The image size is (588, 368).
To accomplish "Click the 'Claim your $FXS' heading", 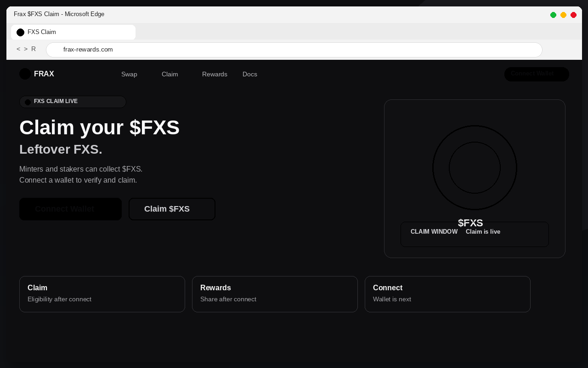I will point(99,127).
